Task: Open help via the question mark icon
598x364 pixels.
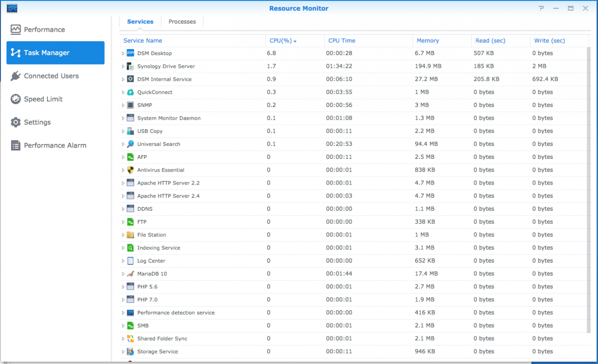Action: 541,8
